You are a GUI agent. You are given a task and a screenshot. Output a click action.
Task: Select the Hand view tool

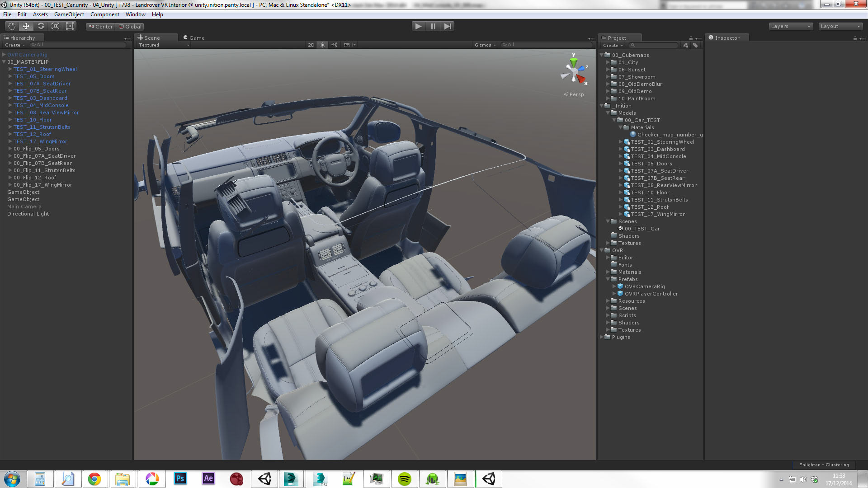[12, 26]
